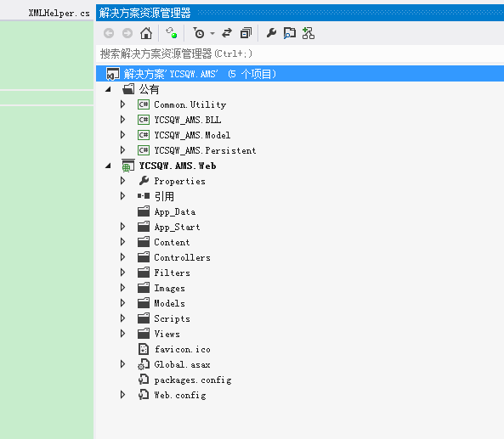Click the C# icon of YCSQW_AMS.Persistent

(x=144, y=150)
